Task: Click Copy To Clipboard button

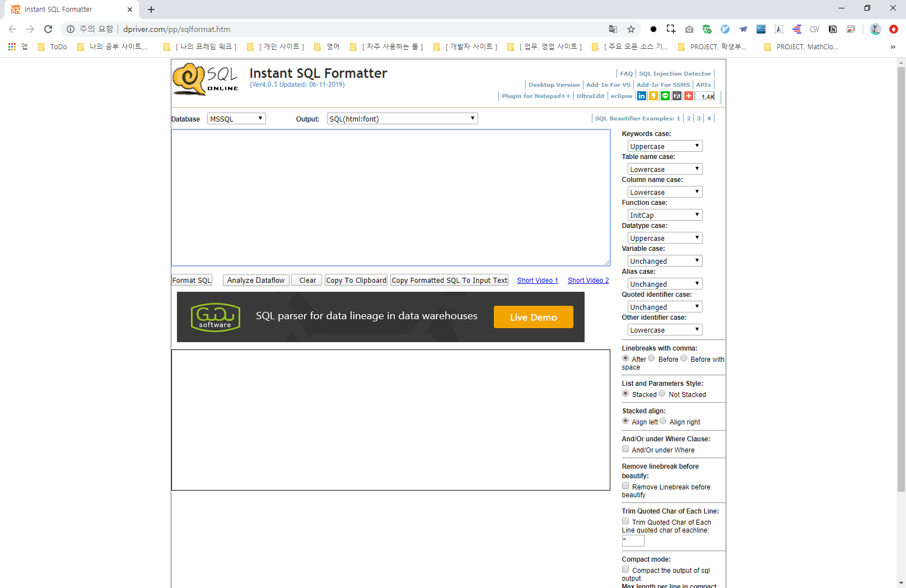Action: (x=356, y=280)
